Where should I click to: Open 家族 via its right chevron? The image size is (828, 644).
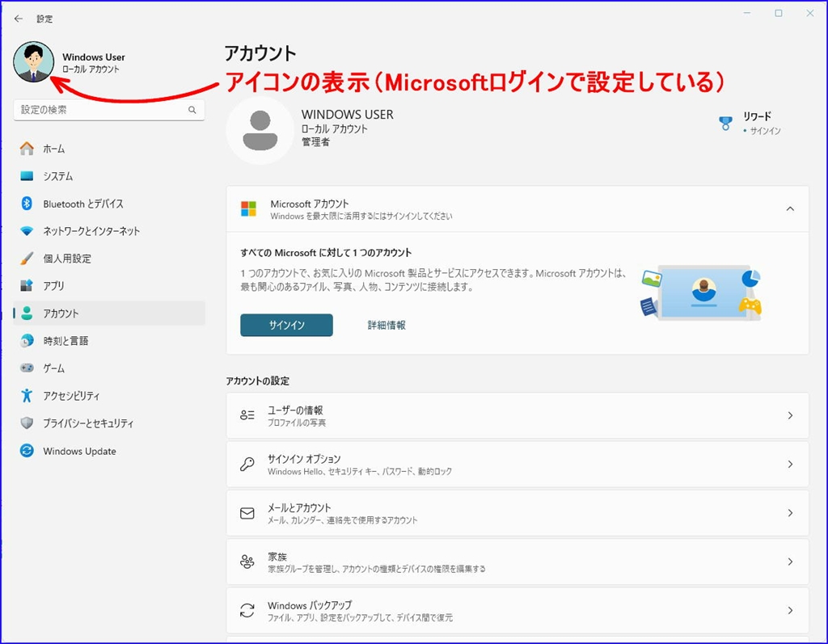(790, 562)
